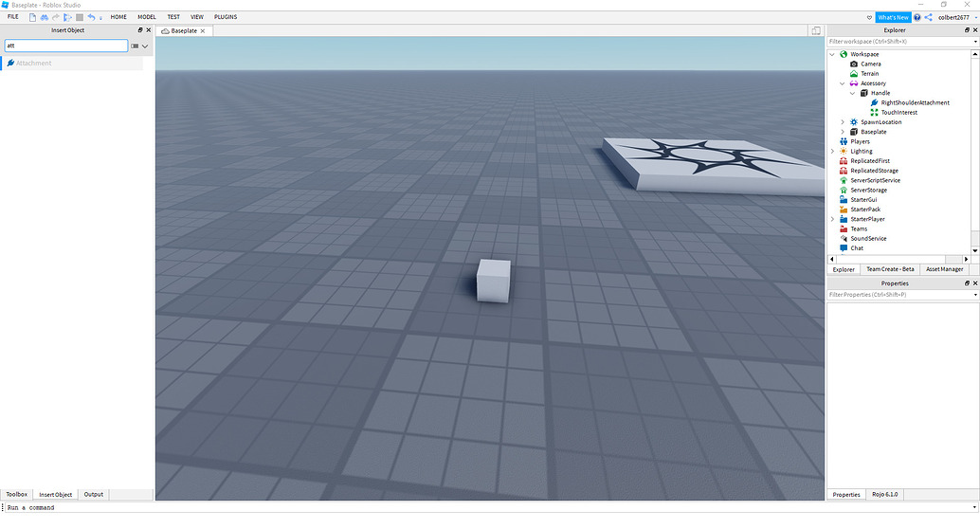
Task: Click the grayed Redo arrow icon
Action: pyautogui.click(x=56, y=17)
